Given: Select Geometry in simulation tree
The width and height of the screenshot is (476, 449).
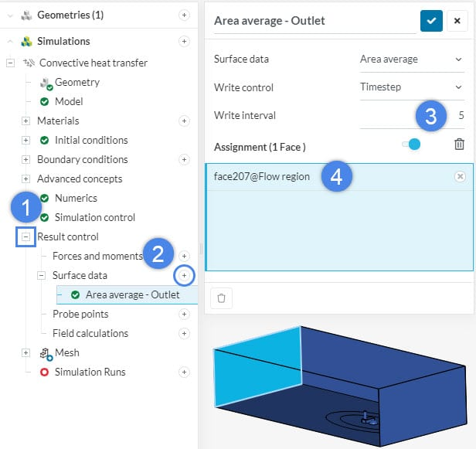Looking at the screenshot, I should pyautogui.click(x=77, y=82).
